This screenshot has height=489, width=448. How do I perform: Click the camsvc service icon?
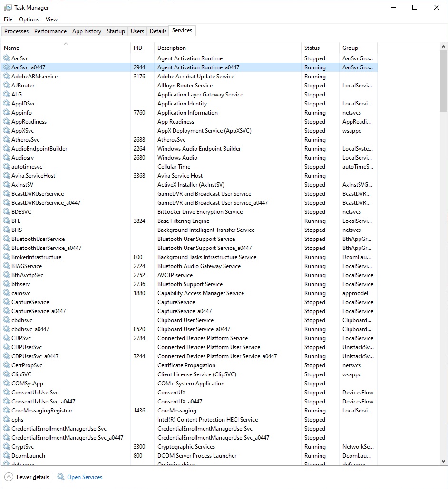7,293
